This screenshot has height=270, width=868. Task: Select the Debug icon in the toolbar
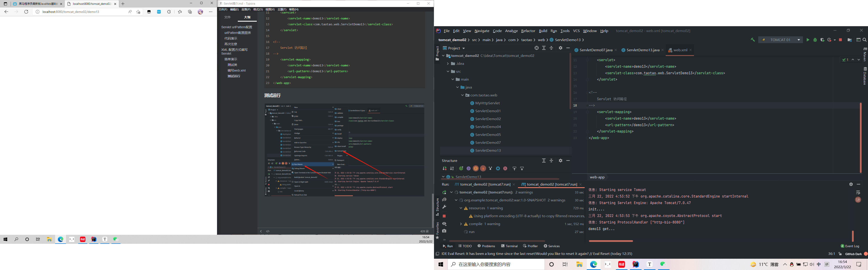[815, 40]
